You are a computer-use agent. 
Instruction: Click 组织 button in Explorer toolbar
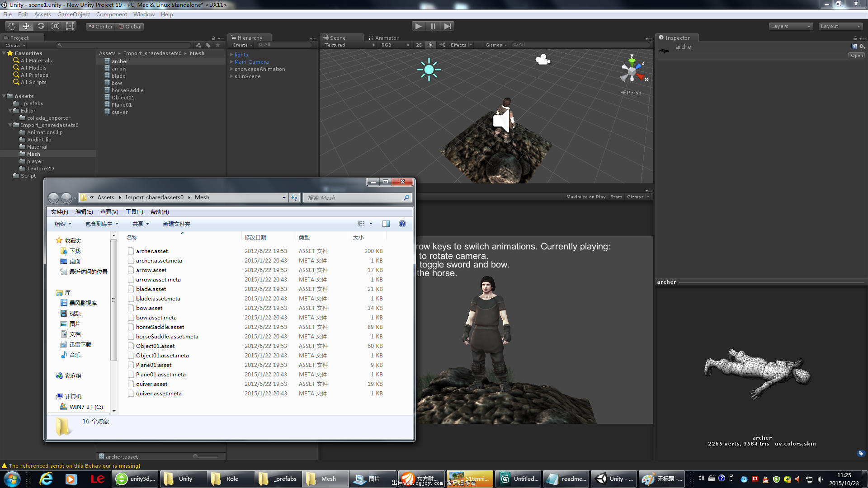tap(63, 224)
